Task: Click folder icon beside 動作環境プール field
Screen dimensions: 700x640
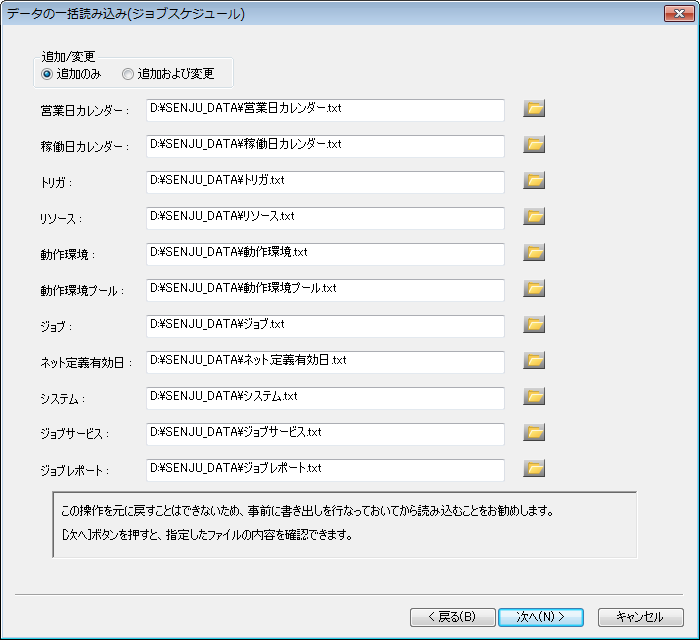Action: [x=534, y=289]
